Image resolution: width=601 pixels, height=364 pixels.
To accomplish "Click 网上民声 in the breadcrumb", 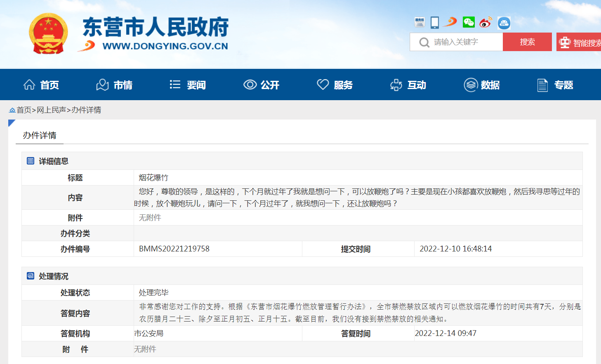I will click(51, 110).
